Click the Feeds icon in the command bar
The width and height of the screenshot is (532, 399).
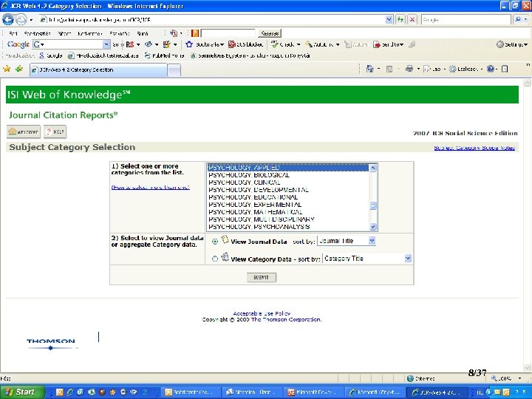389,69
